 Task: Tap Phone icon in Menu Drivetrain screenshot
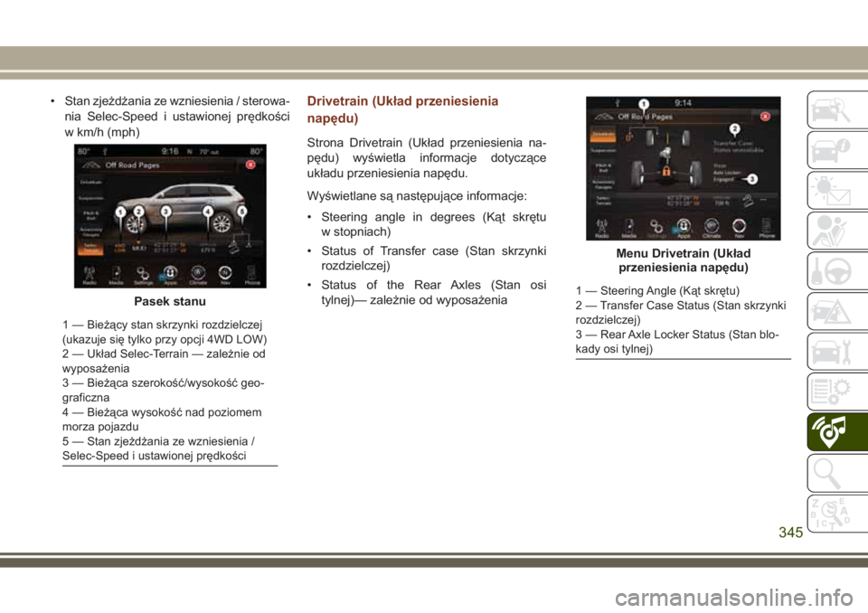[x=766, y=228]
